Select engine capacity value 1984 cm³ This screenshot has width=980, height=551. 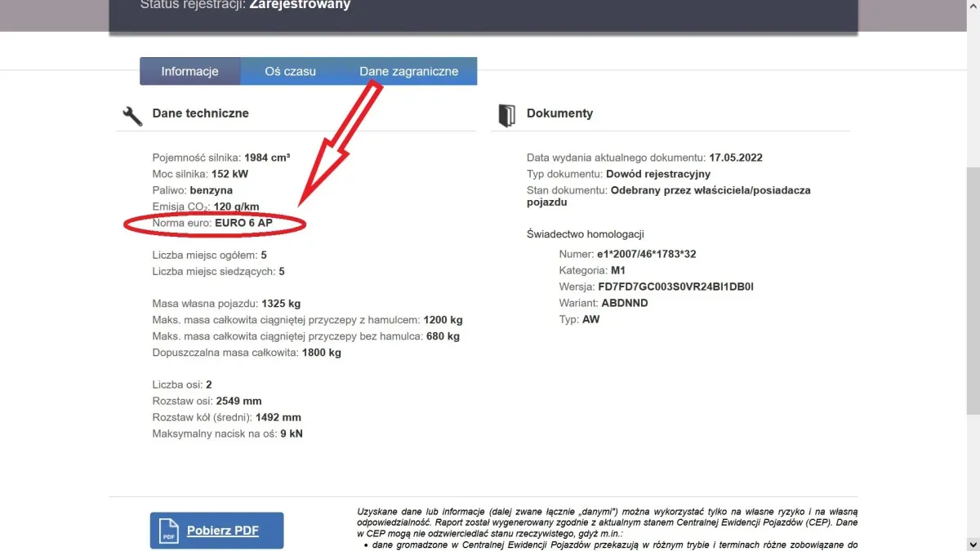point(267,158)
